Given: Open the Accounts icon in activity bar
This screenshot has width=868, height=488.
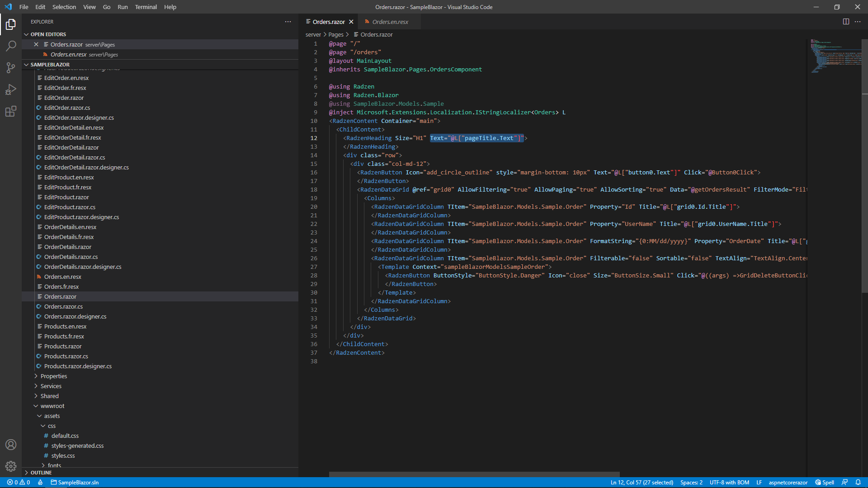Looking at the screenshot, I should coord(11,445).
